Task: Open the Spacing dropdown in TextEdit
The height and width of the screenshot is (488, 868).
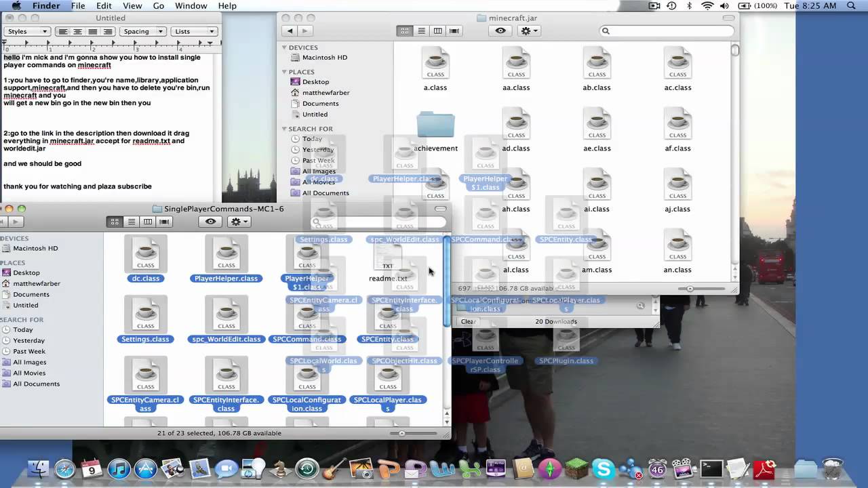Action: pyautogui.click(x=142, y=31)
